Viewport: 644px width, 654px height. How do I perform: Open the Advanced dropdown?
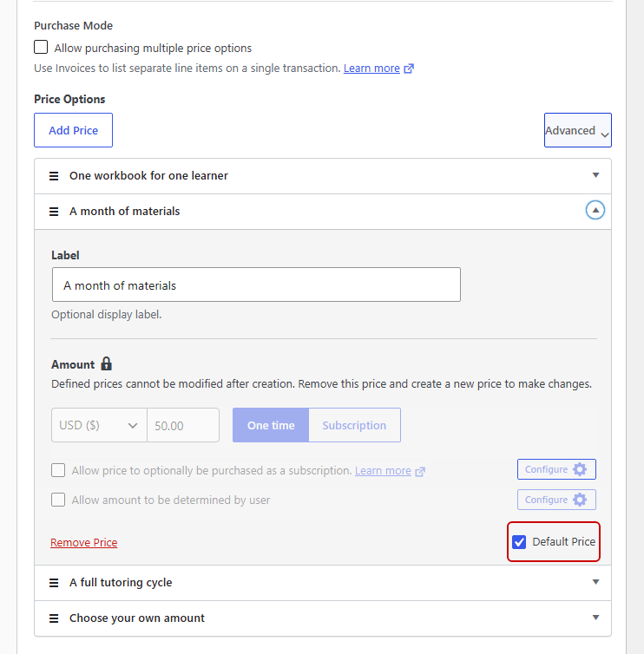578,130
